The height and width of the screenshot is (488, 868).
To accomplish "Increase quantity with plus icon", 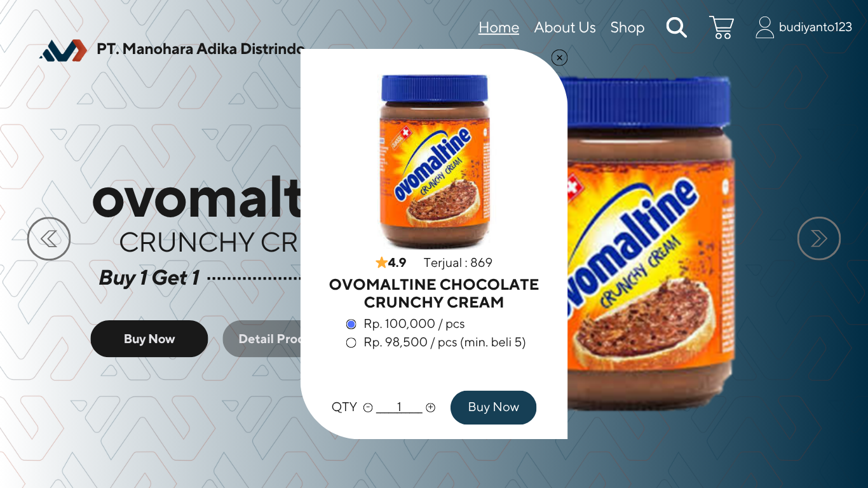I will coord(431,407).
